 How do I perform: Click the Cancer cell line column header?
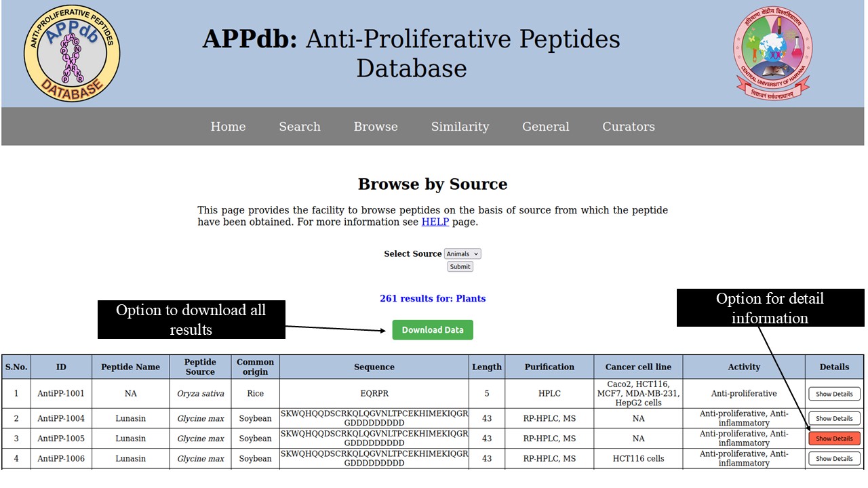coord(638,367)
